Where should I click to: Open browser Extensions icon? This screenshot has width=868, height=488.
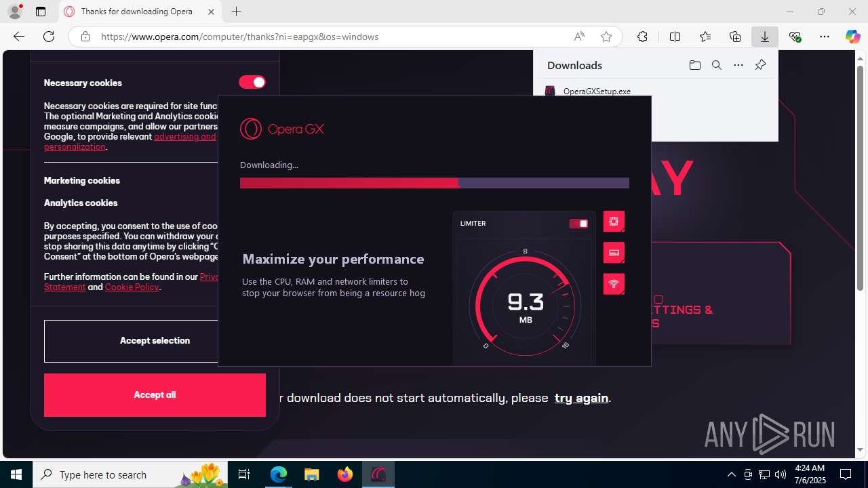[642, 37]
